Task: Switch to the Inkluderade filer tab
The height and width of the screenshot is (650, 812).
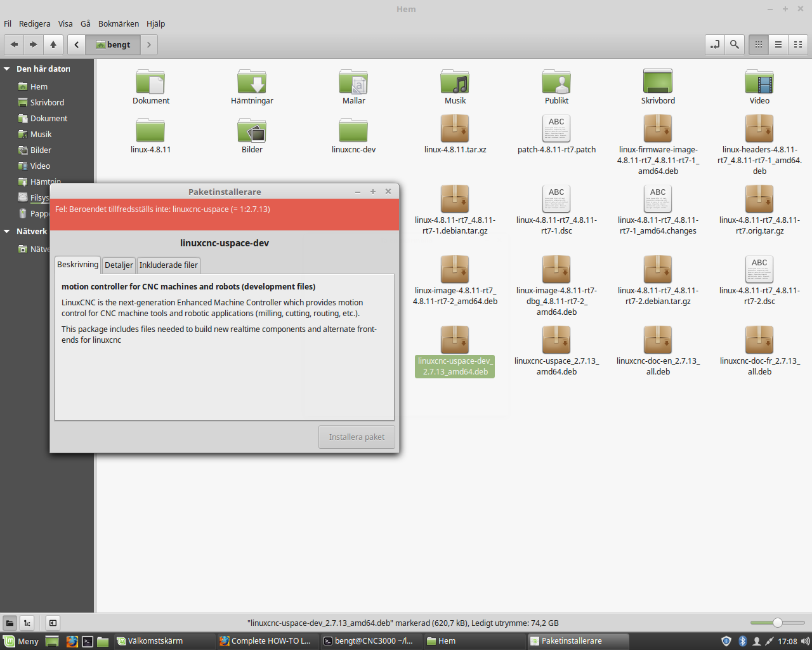Action: pos(169,265)
